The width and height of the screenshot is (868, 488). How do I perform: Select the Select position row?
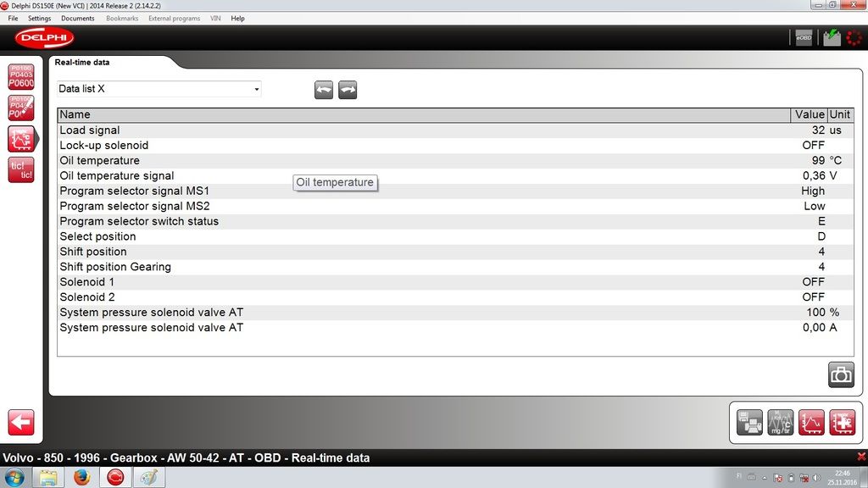pyautogui.click(x=455, y=237)
